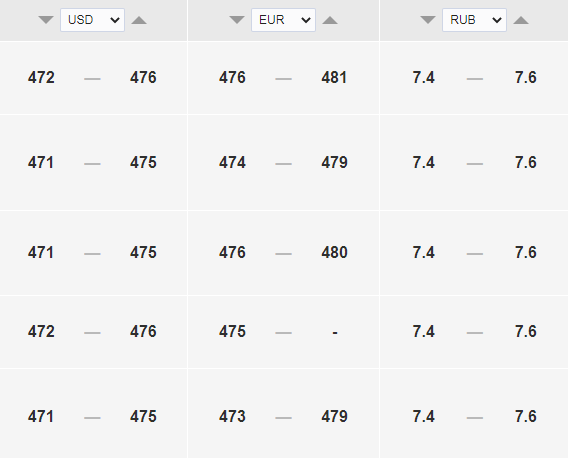Select the 480 EUR sell rate
Viewport: 568px width, 458px height.
(x=334, y=253)
